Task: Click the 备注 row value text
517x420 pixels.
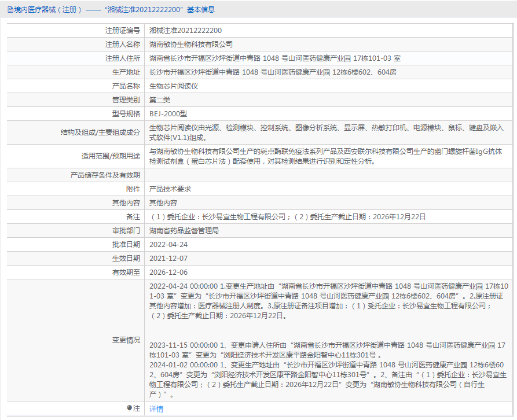Action: 287,217
